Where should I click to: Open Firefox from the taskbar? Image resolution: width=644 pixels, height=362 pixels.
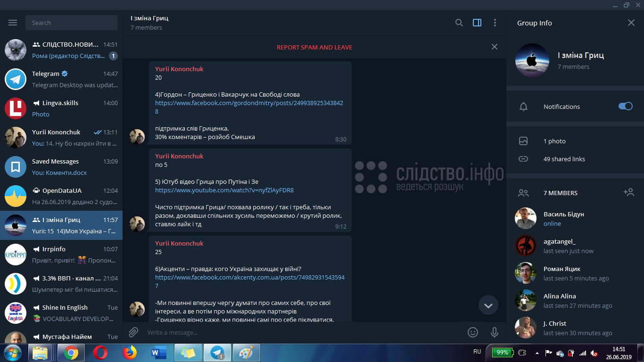[x=129, y=353]
